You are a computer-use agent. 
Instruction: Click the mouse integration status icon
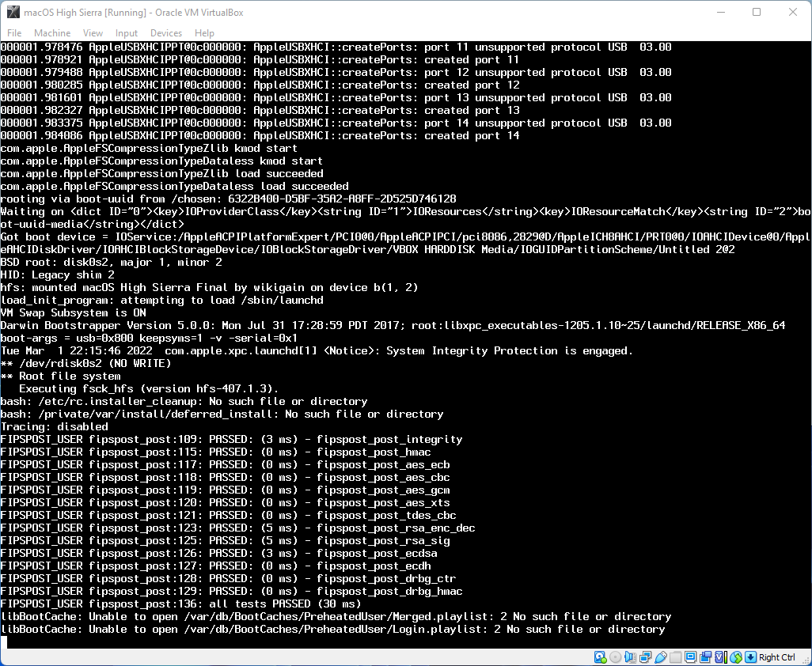click(x=736, y=657)
